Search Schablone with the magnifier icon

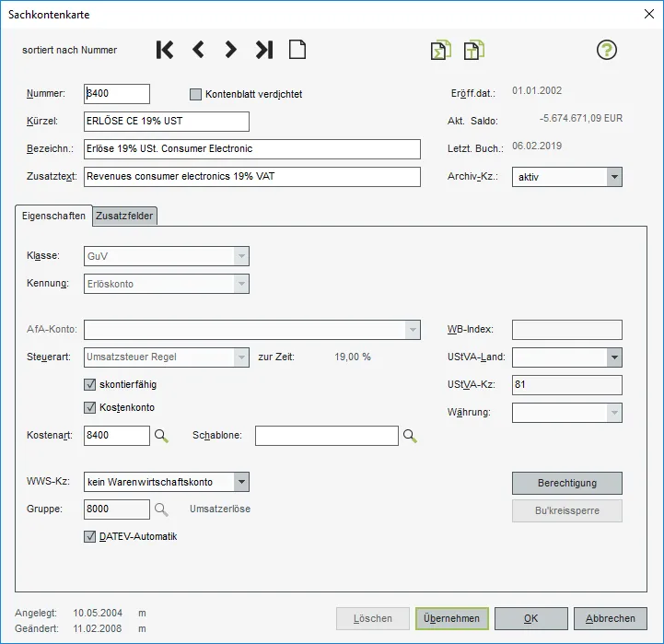(x=410, y=436)
